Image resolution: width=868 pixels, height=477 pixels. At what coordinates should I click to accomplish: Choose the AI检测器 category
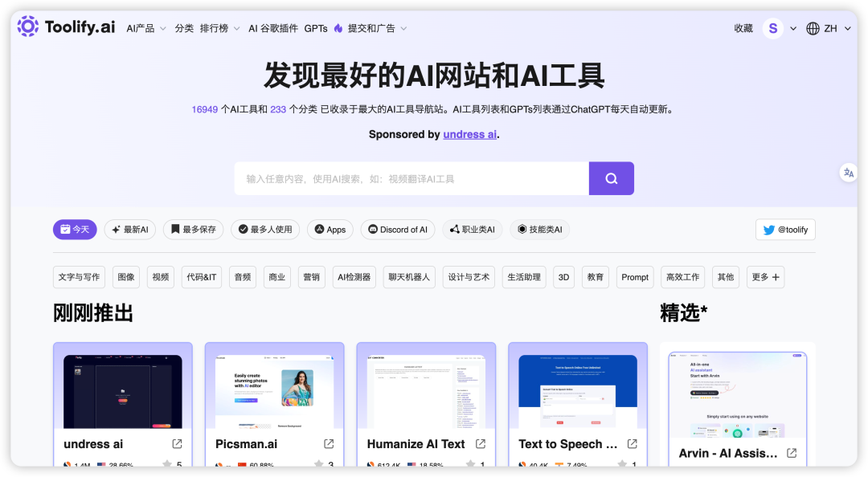click(354, 277)
